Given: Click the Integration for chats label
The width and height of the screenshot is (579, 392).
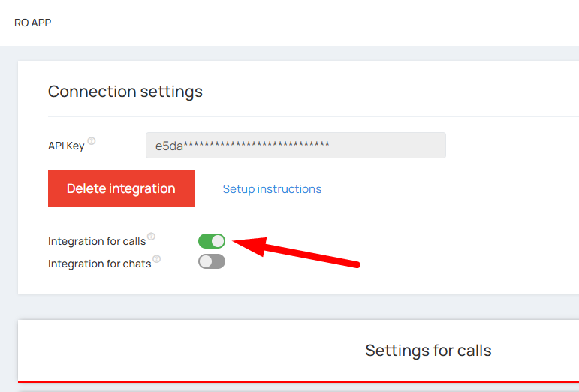Looking at the screenshot, I should [100, 264].
